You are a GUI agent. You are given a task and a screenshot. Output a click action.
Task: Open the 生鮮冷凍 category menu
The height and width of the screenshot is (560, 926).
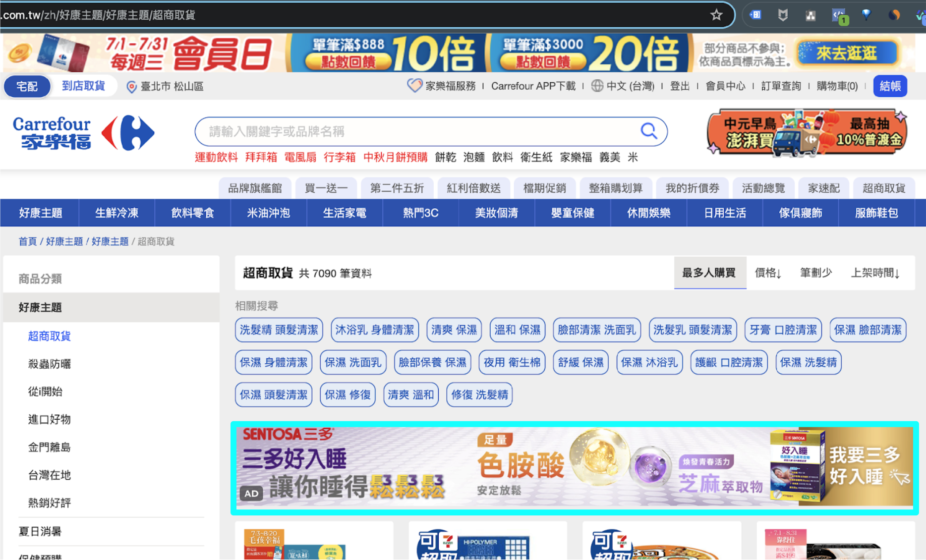click(116, 213)
